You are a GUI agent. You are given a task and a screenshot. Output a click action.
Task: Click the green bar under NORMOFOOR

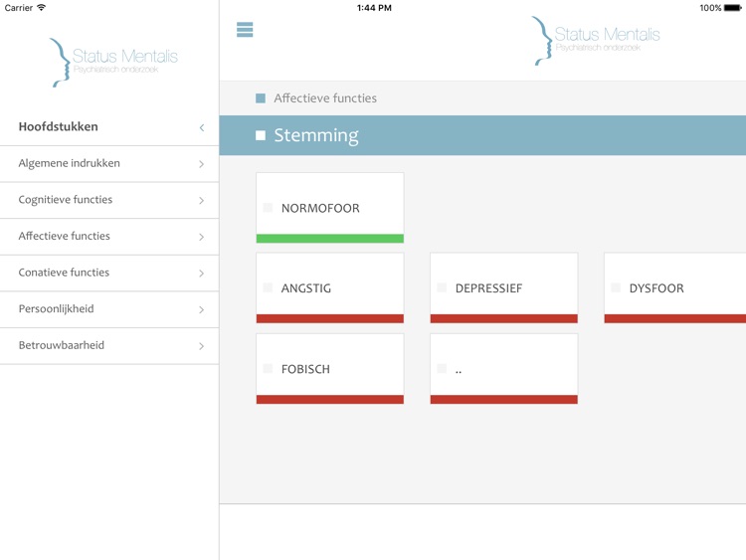[329, 239]
